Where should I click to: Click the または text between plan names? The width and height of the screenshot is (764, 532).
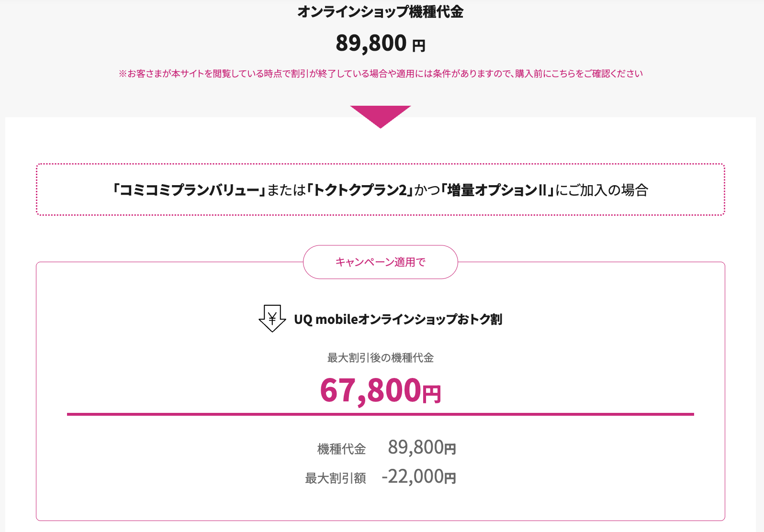286,190
